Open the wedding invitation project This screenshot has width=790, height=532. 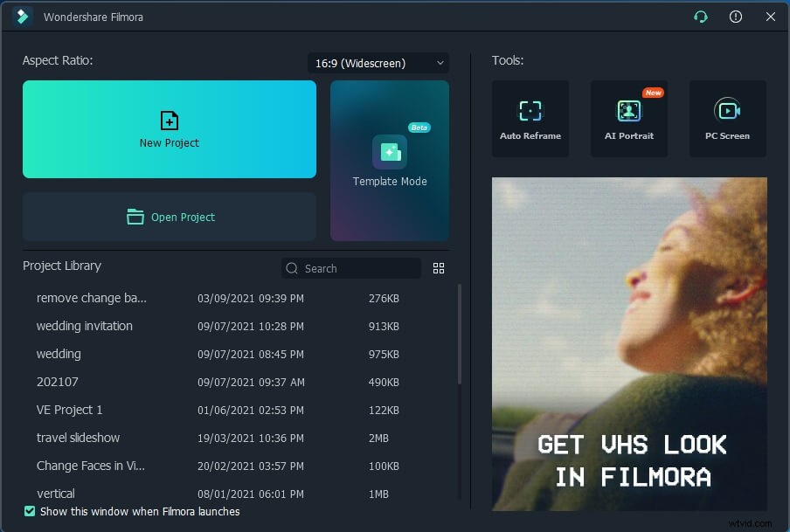click(85, 326)
